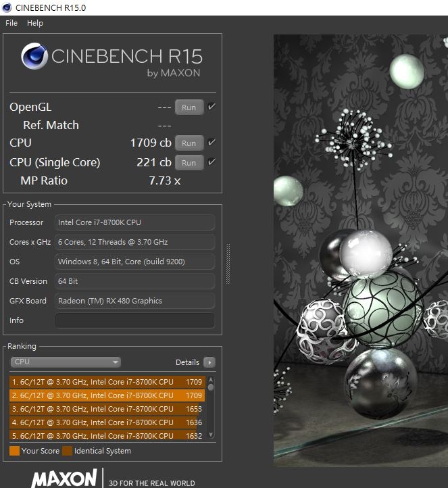Image resolution: width=448 pixels, height=488 pixels.
Task: Click the empty Info input field
Action: tap(134, 320)
